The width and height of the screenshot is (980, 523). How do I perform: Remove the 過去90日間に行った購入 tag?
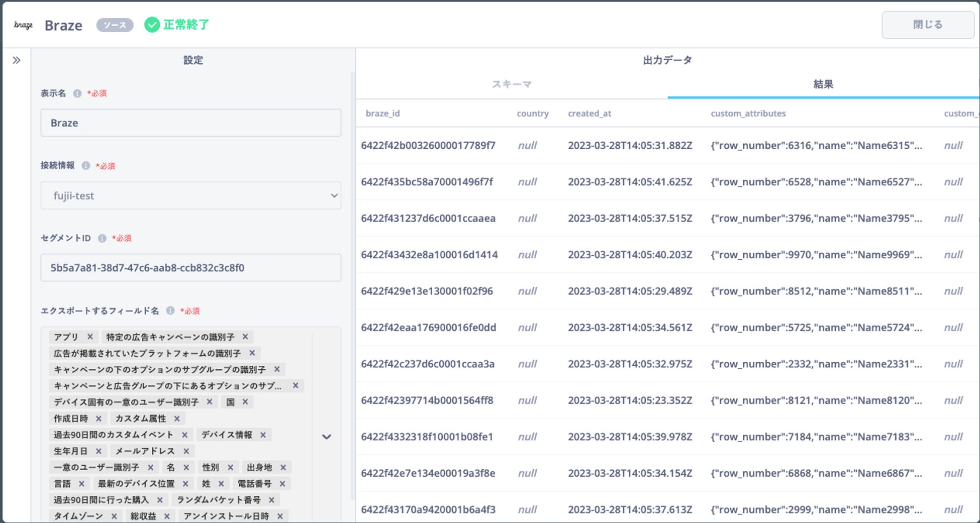(x=160, y=500)
